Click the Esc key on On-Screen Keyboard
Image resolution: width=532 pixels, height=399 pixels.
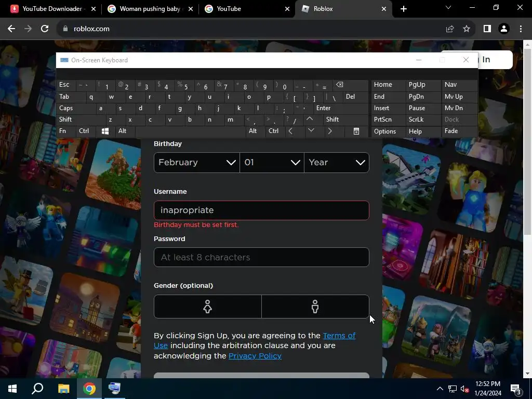tap(66, 85)
